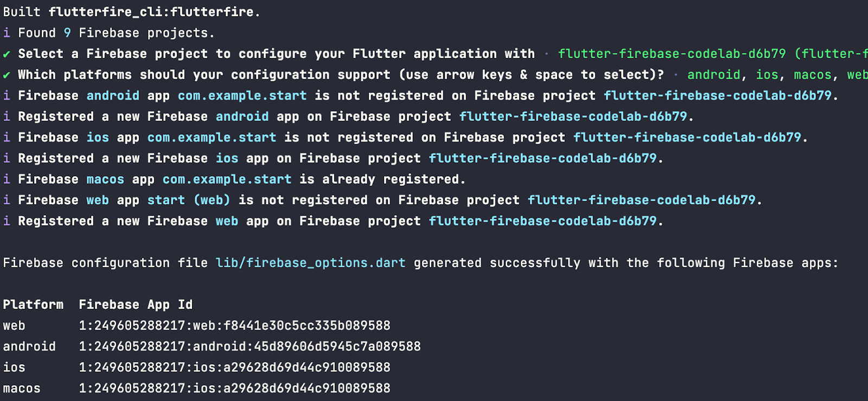Click info marker before "Found 9 Firebase projects"
Viewport: 868px width, 401px height.
click(7, 33)
